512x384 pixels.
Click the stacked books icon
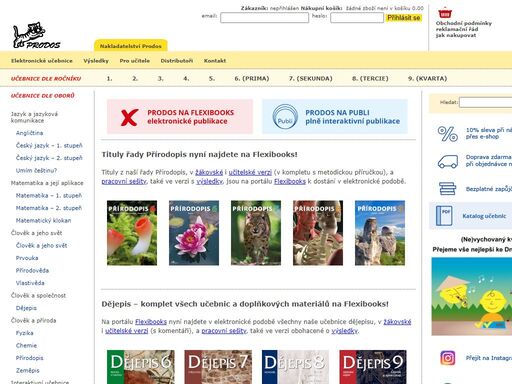(447, 189)
